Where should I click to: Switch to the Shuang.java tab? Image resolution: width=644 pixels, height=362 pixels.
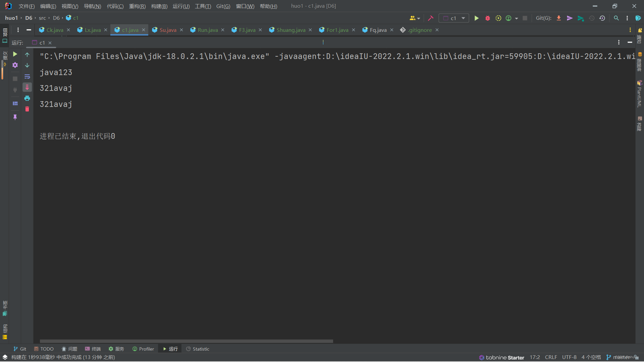click(290, 30)
